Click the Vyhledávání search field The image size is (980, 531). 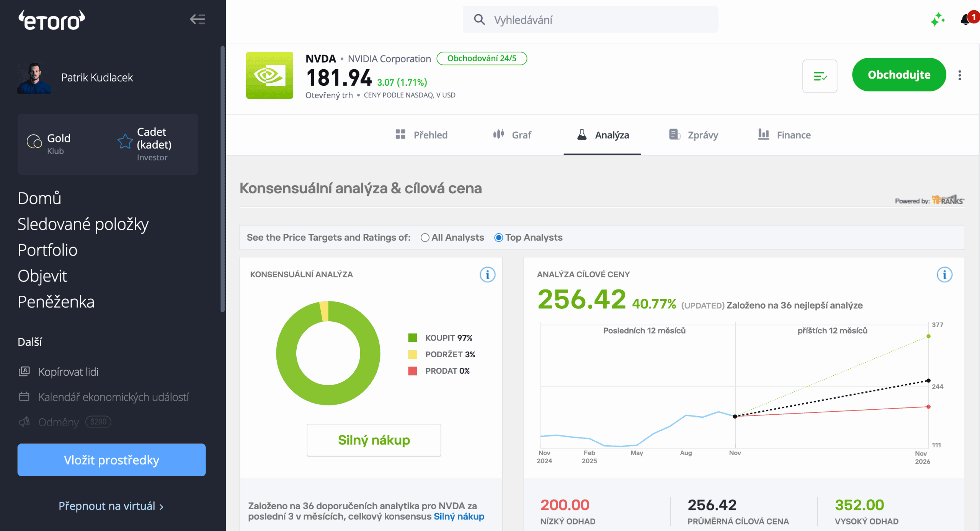590,20
